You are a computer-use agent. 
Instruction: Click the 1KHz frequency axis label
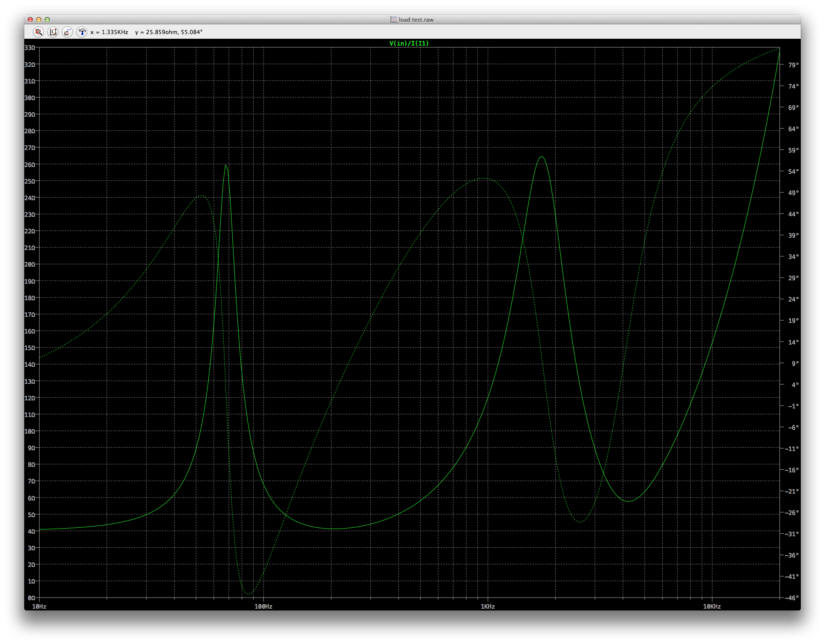coord(488,607)
